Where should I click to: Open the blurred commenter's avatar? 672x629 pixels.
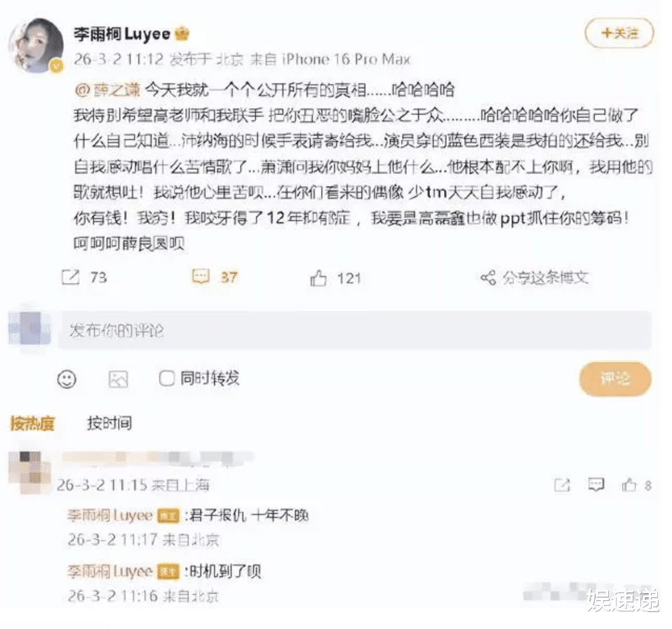[29, 471]
